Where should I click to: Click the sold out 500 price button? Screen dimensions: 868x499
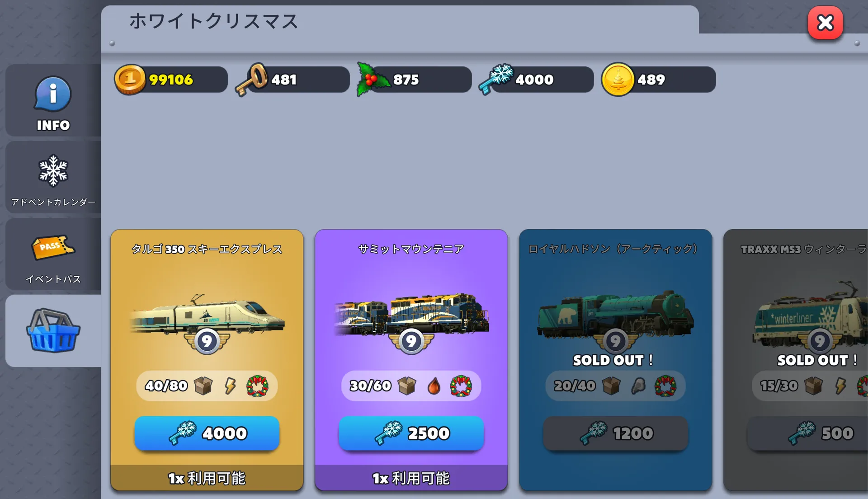[808, 433]
